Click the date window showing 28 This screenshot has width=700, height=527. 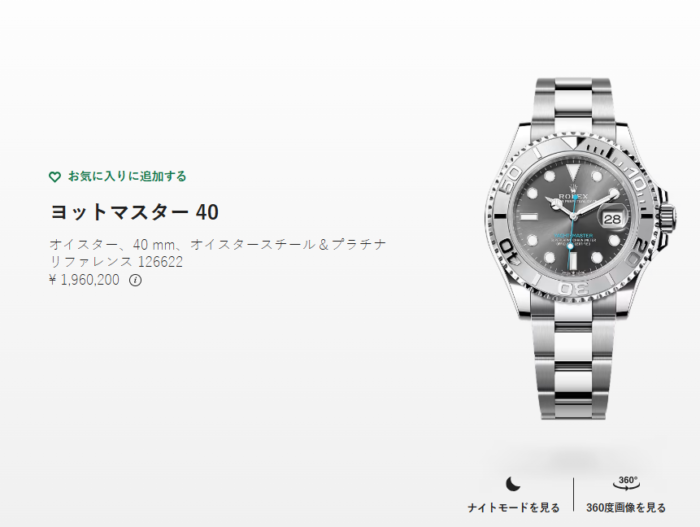point(612,218)
